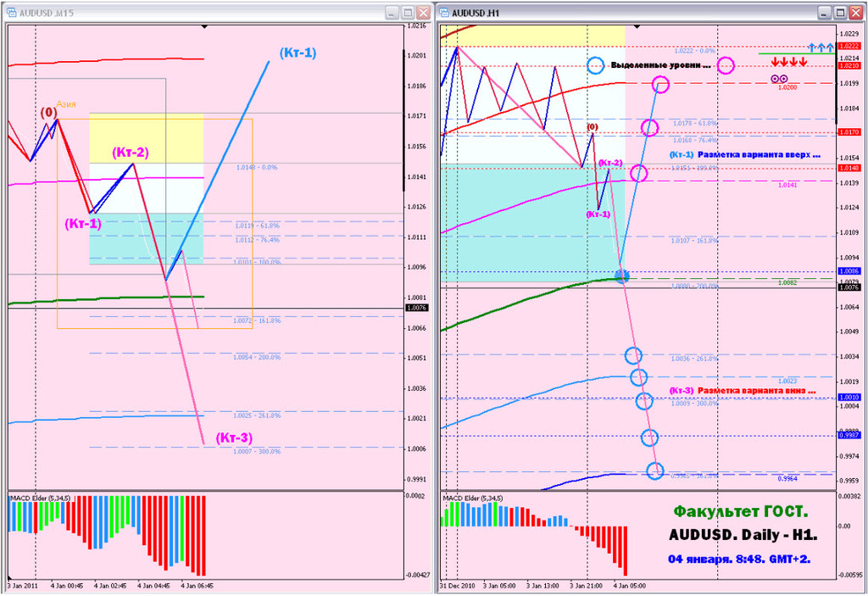Close the AUDUSD,M15 chart window
This screenshot has height=596, width=868.
click(424, 12)
